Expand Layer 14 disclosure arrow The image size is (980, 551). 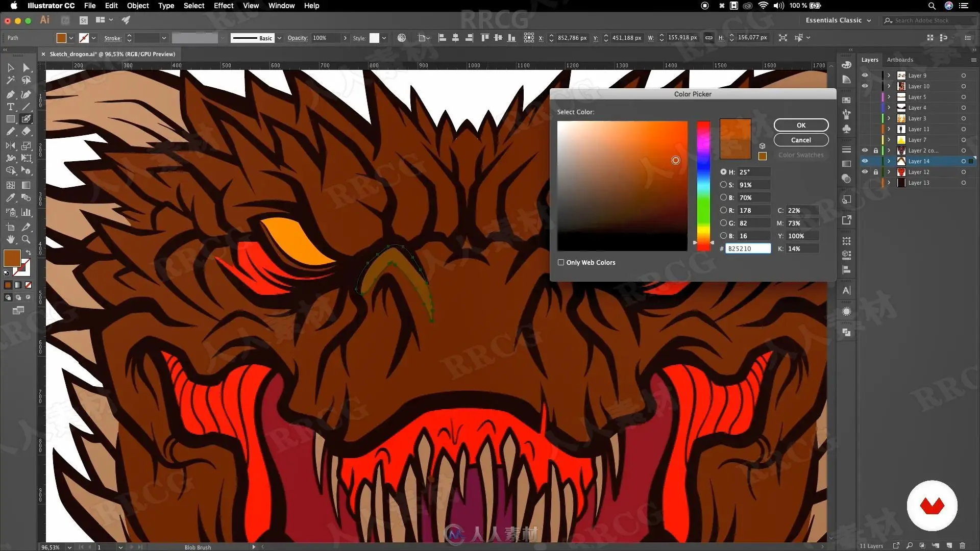click(889, 161)
